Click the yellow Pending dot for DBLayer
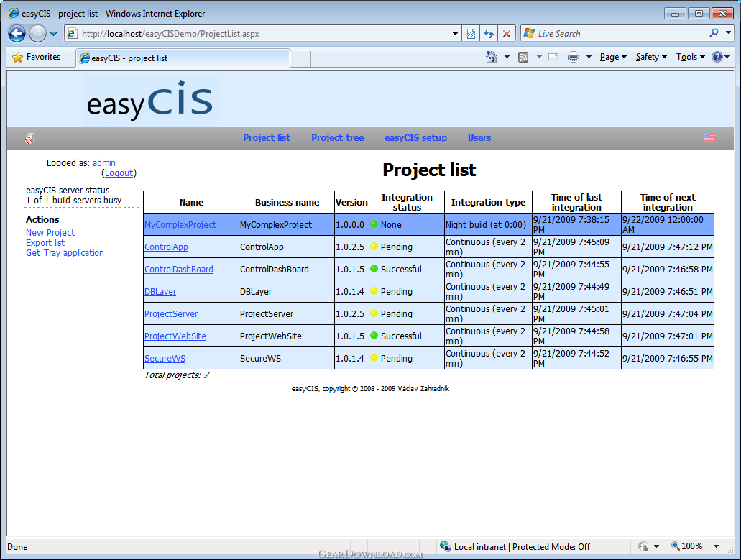Screen dimensions: 741x560 (374, 290)
